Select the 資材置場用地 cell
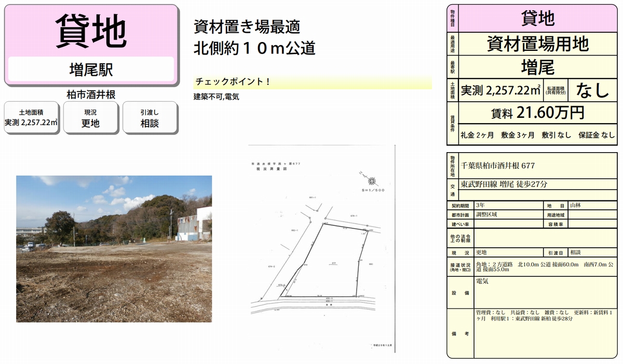Image resolution: width=623 pixels, height=364 pixels. click(x=538, y=44)
